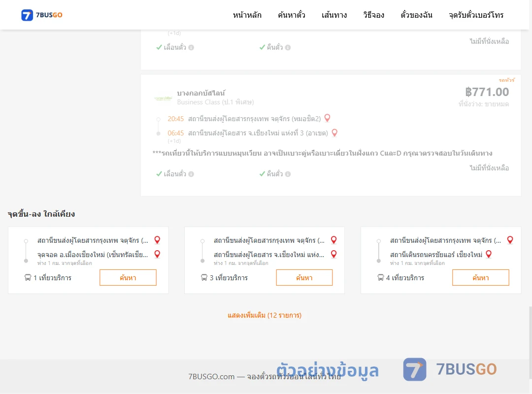
Task: Click the รถทัวร์ tag on the Bangkok Busline card
Action: 506,80
